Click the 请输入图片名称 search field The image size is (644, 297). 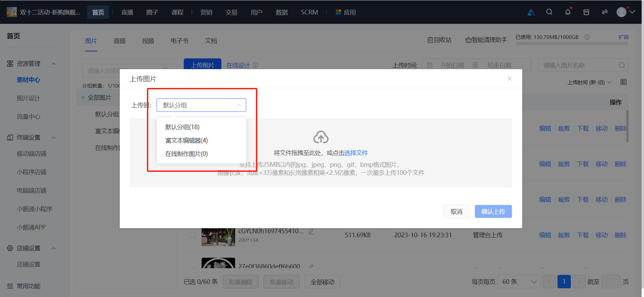coord(583,65)
